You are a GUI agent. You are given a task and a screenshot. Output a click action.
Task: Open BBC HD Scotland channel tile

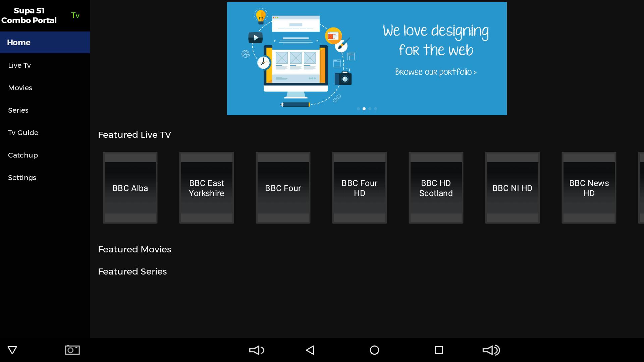[x=436, y=188]
